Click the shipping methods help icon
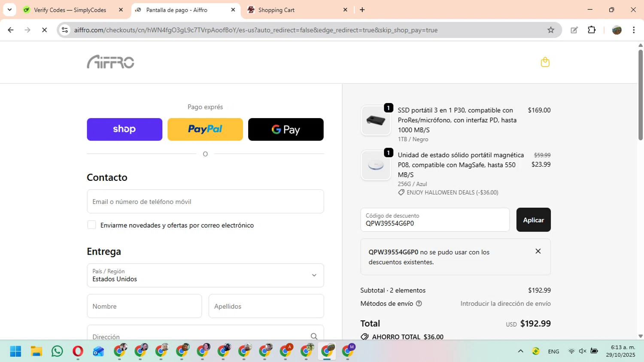The image size is (644, 362). pos(419,304)
